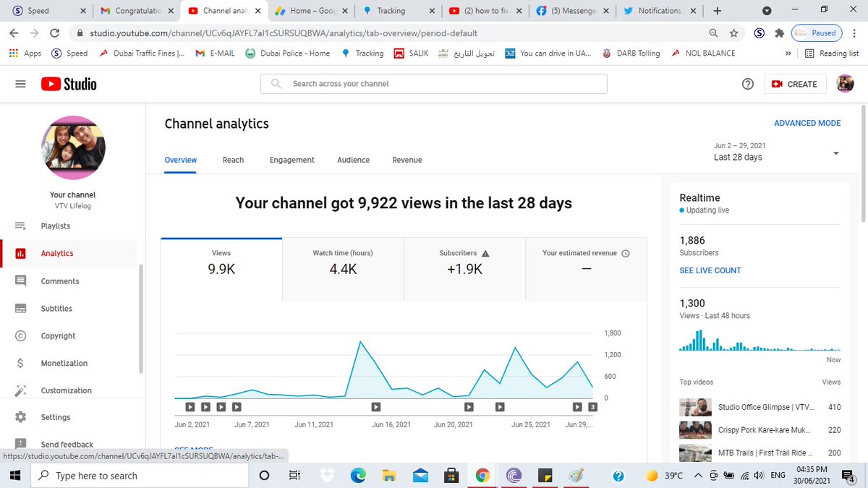Switch to the Overview tab
Image resolution: width=868 pixels, height=488 pixels.
point(181,160)
